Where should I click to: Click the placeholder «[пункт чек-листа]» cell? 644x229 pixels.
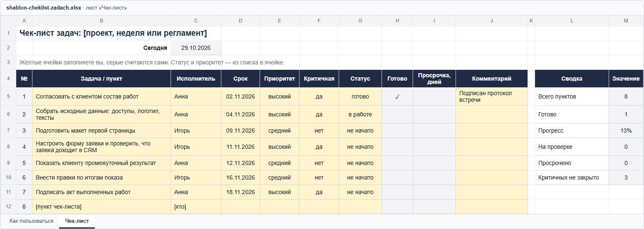102,207
